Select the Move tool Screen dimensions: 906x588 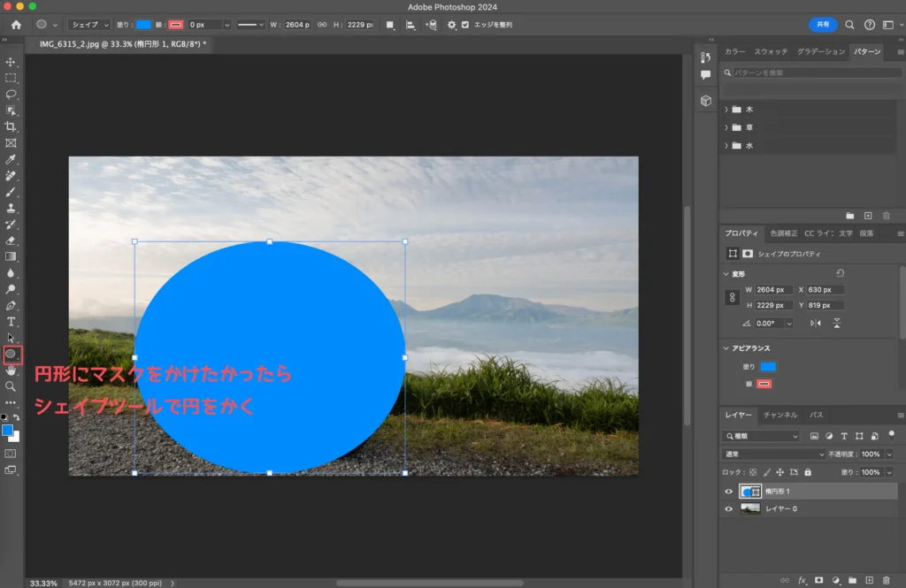(x=12, y=62)
